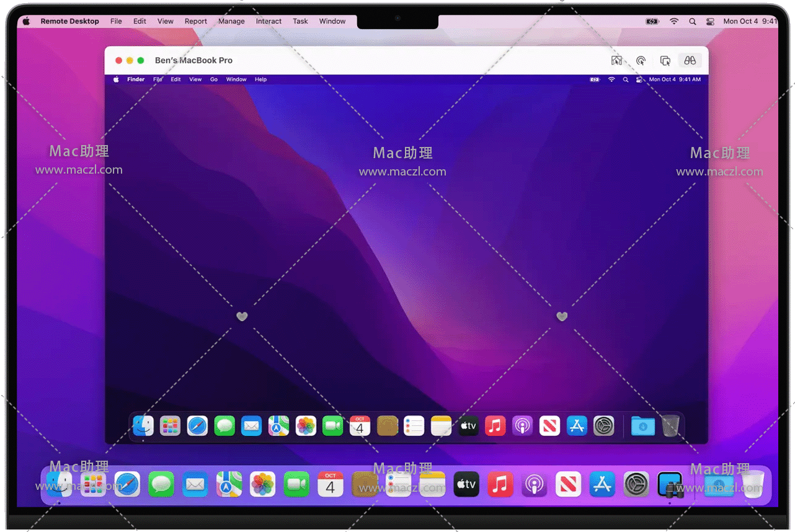Open Safari in the remote Mac's Dock
795x532 pixels.
pyautogui.click(x=197, y=426)
